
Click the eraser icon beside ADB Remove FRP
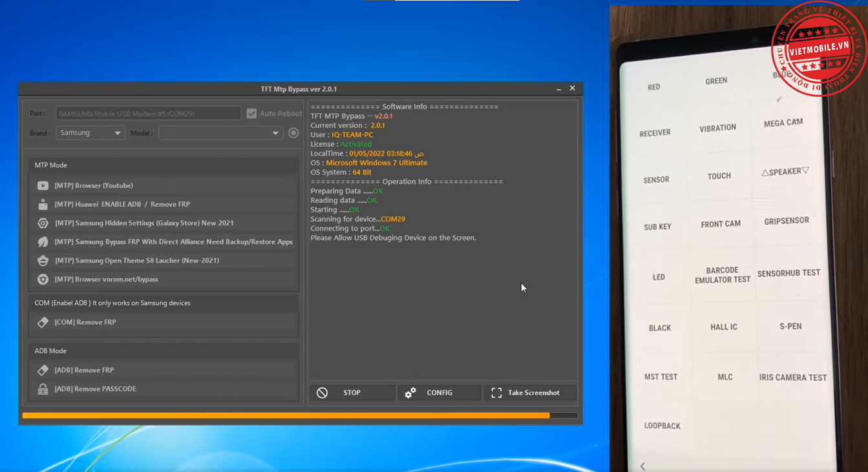[x=43, y=370]
